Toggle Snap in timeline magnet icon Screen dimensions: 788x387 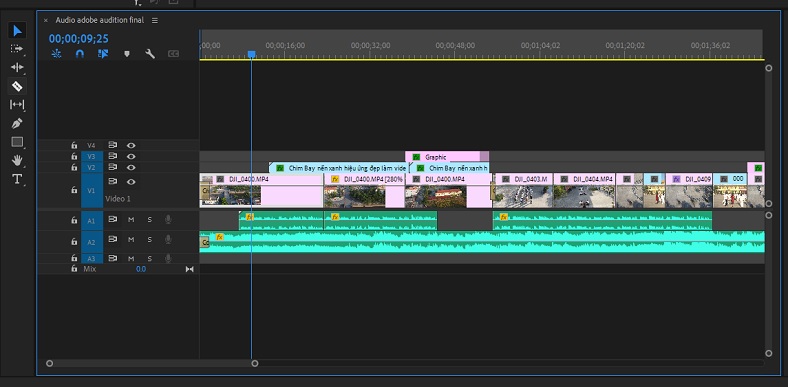[x=79, y=54]
